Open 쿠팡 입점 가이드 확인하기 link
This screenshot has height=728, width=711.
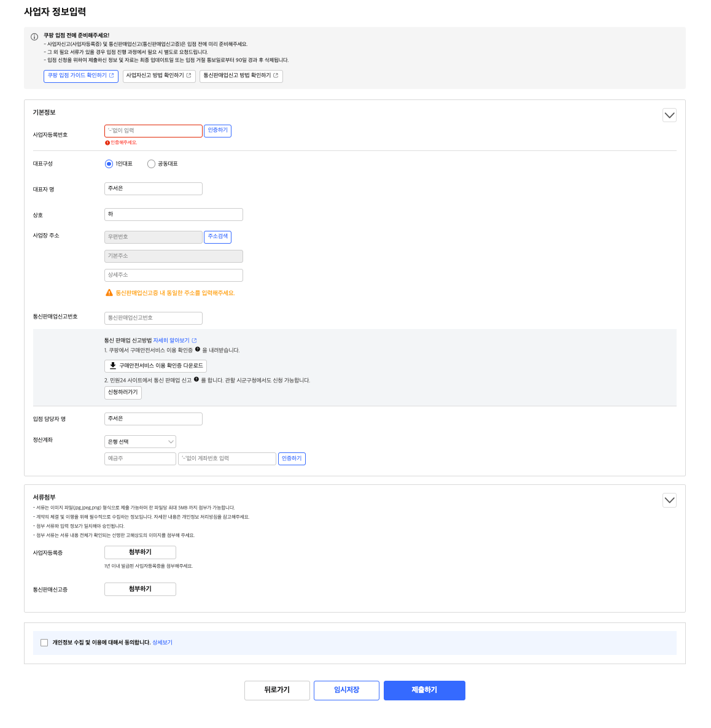click(x=81, y=76)
